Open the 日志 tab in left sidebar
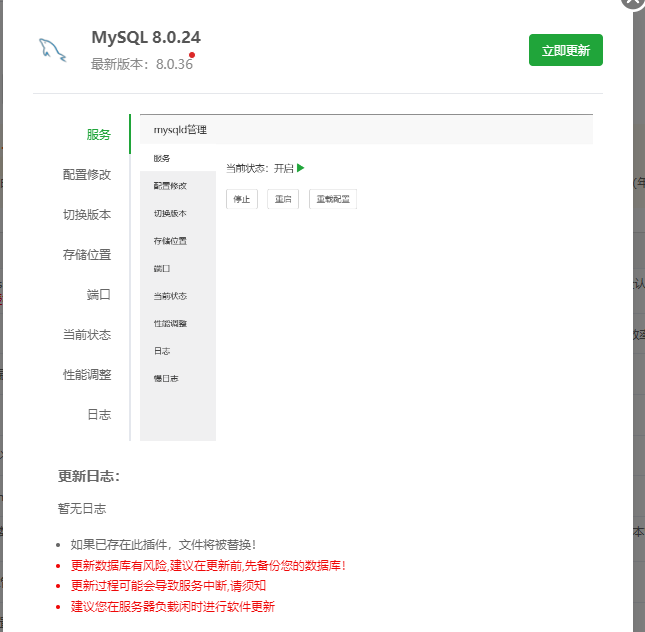The width and height of the screenshot is (645, 632). (99, 414)
